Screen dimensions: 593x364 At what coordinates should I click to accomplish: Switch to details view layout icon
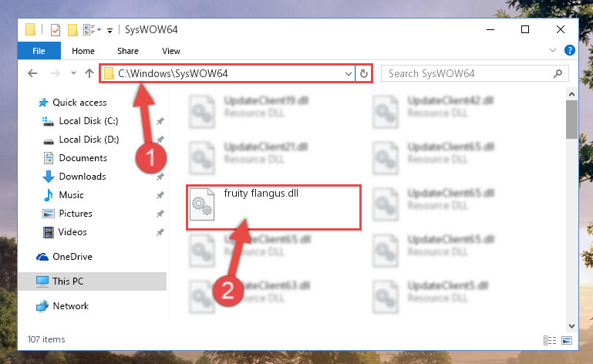click(550, 341)
